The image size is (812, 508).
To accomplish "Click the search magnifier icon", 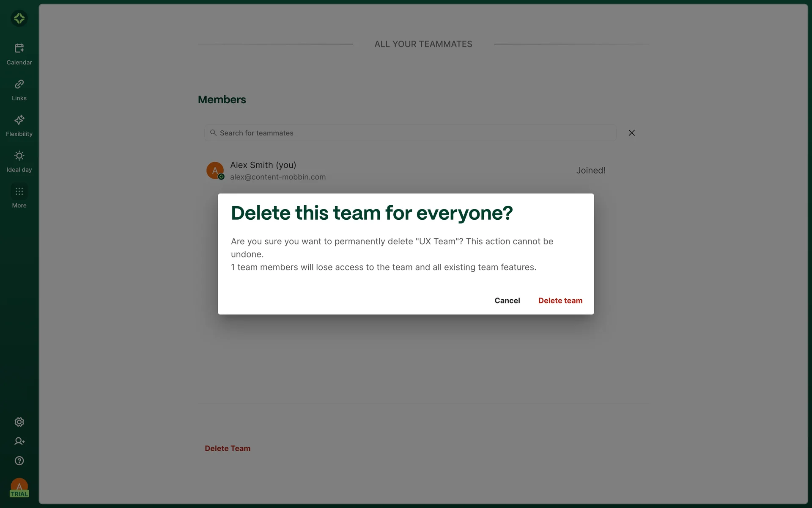I will coord(213,133).
